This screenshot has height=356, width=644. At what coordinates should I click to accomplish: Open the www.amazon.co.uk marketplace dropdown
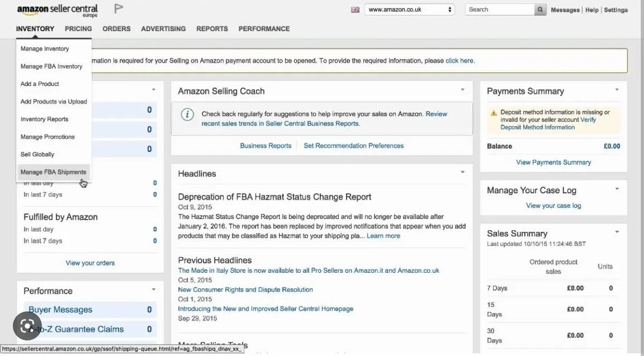point(409,10)
